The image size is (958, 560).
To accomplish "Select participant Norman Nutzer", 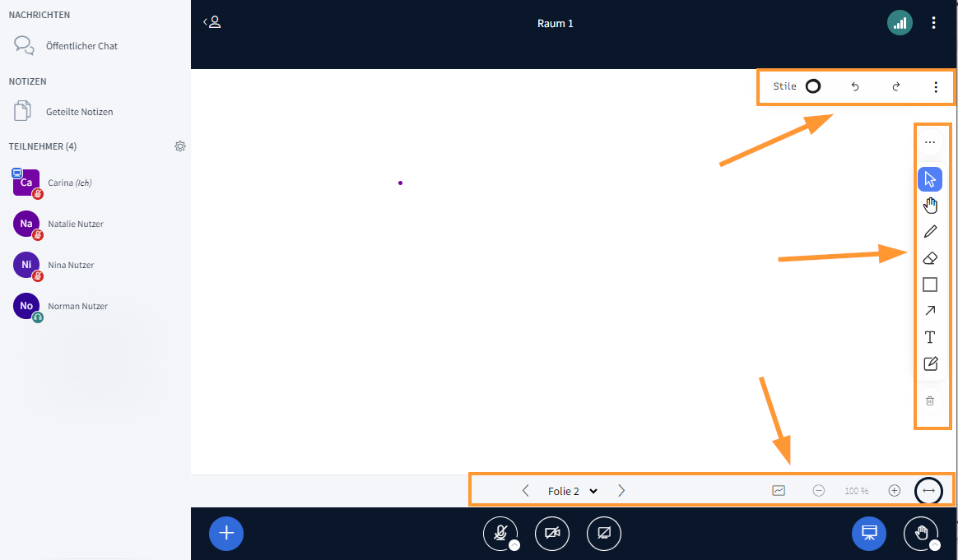I will pos(77,306).
